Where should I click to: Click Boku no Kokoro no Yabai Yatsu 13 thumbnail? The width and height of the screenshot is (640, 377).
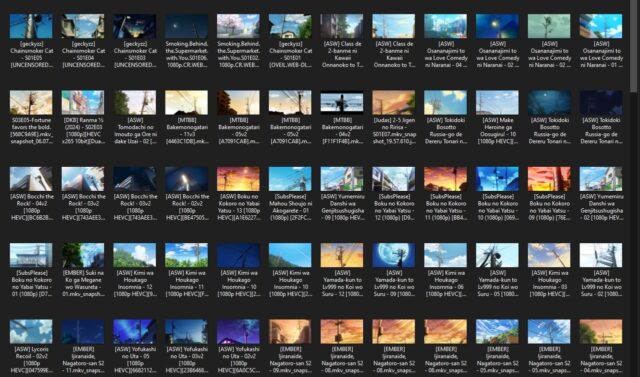238,179
